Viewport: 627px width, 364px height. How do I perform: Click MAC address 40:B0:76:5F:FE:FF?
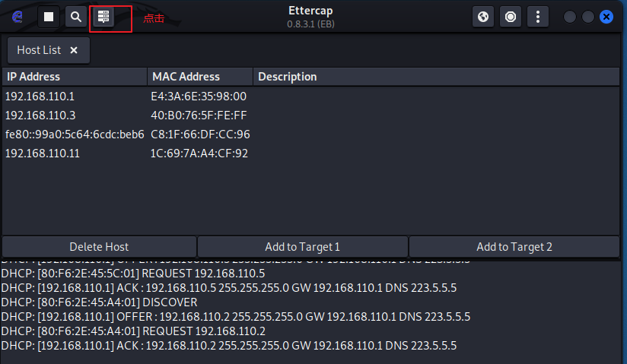(199, 116)
